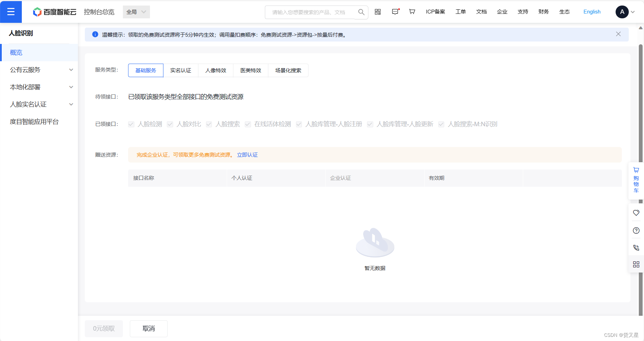
Task: Click the 人脸识别 sidebar title
Action: pyautogui.click(x=21, y=33)
